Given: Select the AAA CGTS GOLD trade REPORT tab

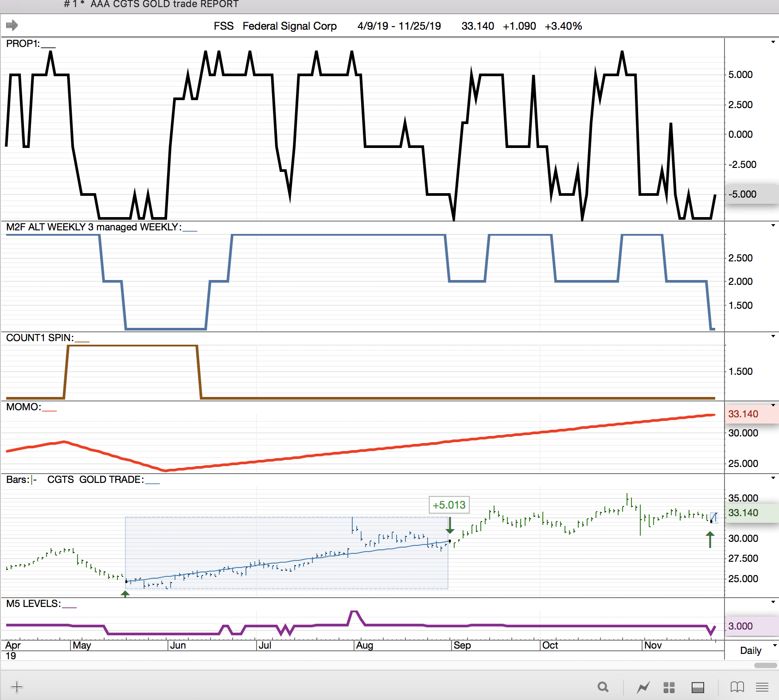Looking at the screenshot, I should 151,4.
